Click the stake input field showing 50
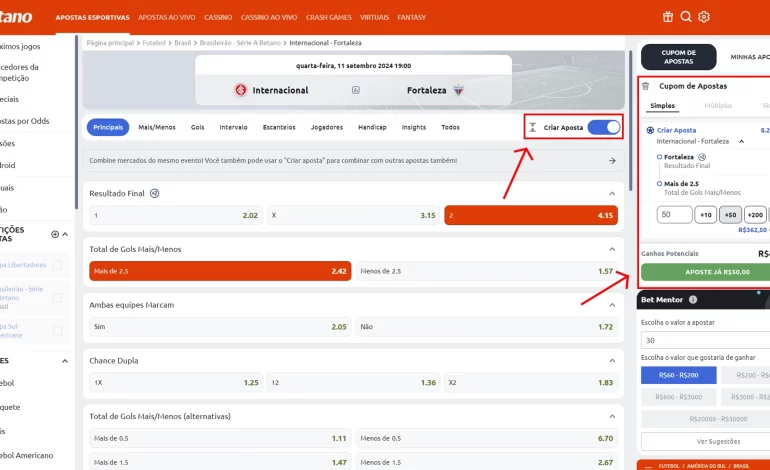This screenshot has height=470, width=770. click(674, 215)
